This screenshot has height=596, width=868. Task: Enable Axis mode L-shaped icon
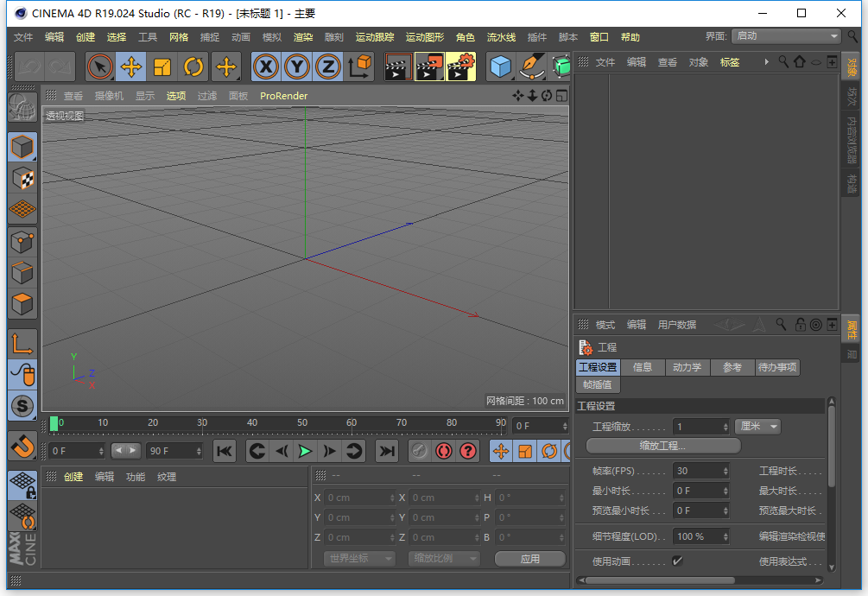pos(22,344)
